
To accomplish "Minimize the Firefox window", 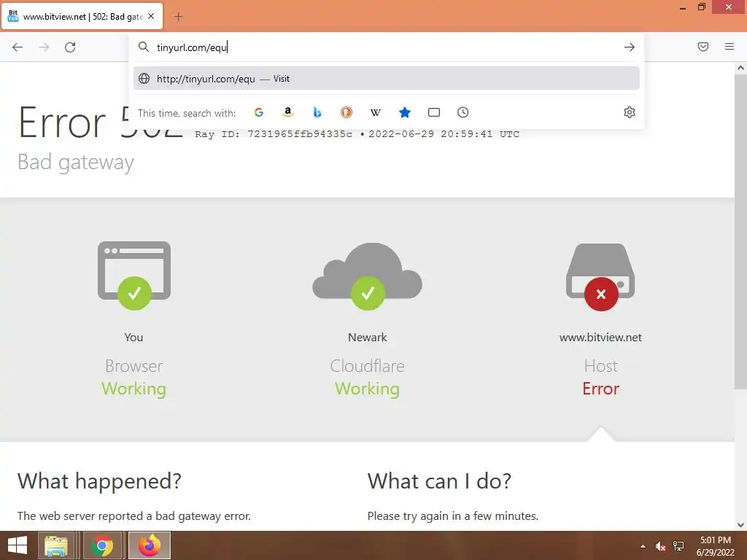I will 683,7.
